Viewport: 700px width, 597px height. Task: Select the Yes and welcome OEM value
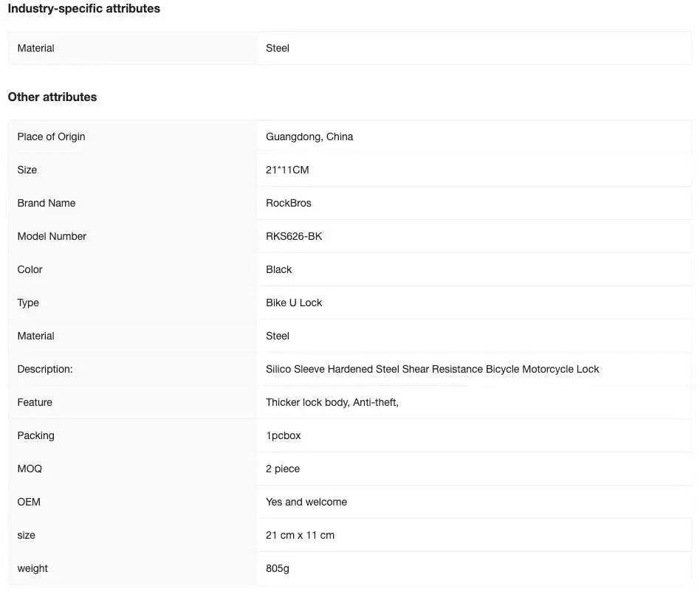tap(306, 502)
